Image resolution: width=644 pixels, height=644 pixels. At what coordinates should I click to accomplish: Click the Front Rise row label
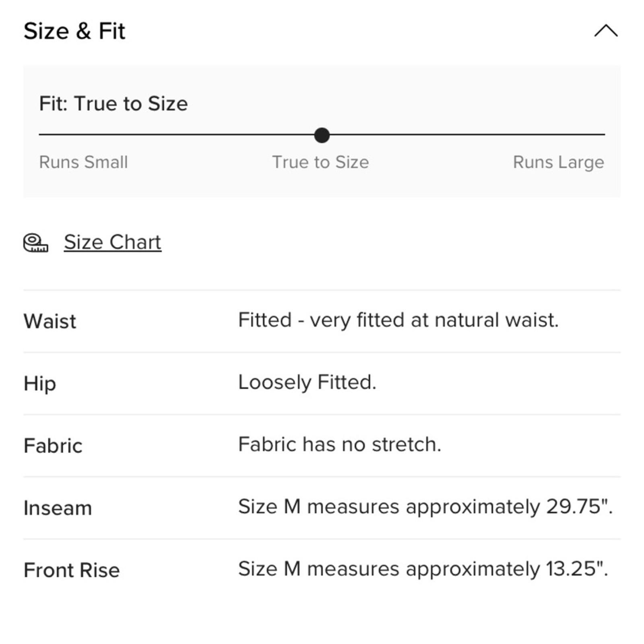72,570
